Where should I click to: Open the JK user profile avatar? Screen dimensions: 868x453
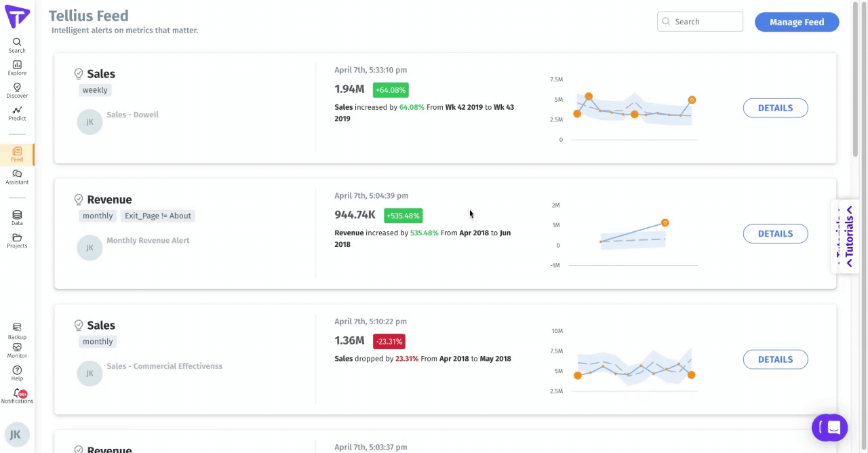point(15,435)
